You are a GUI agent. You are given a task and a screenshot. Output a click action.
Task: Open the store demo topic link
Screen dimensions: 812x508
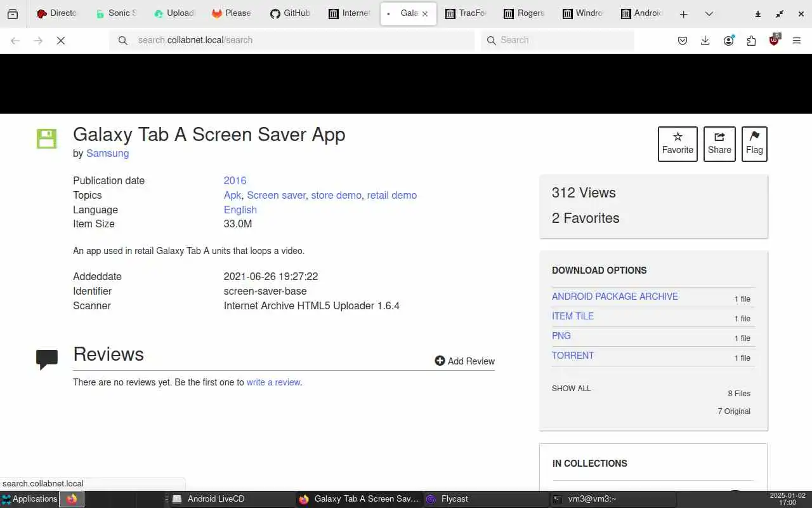click(x=336, y=195)
